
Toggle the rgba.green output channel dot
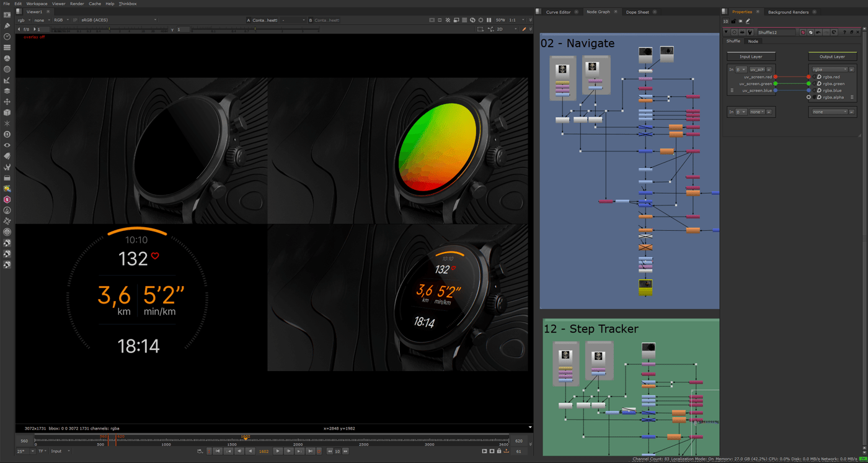(808, 84)
